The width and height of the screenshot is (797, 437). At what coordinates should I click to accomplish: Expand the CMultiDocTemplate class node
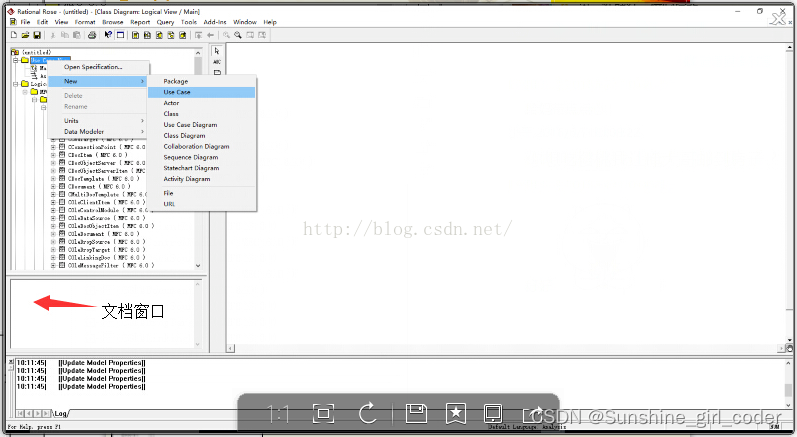pyautogui.click(x=53, y=195)
